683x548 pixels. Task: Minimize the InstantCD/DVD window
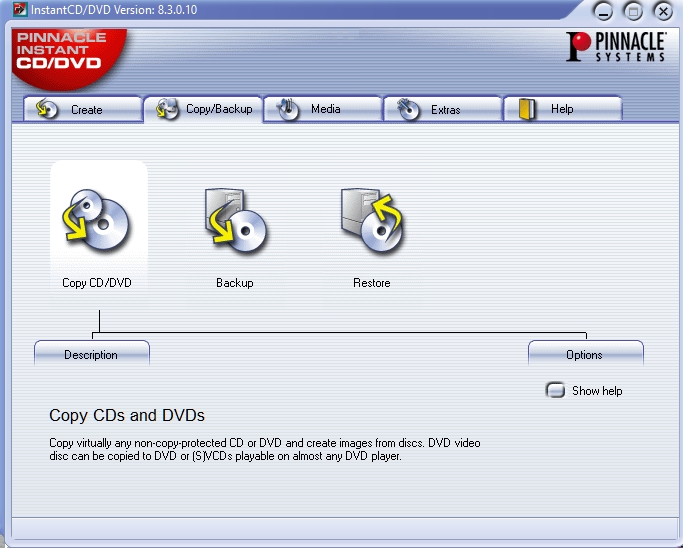[x=603, y=12]
